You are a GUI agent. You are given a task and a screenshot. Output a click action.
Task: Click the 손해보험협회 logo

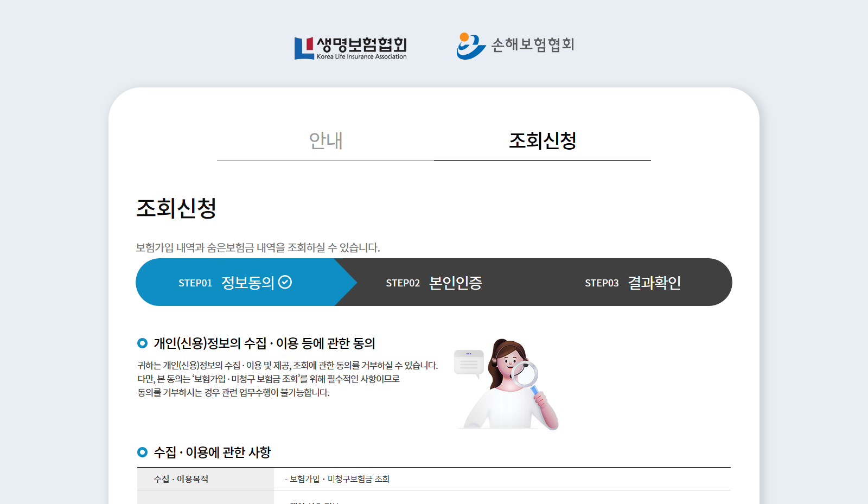[x=515, y=46]
